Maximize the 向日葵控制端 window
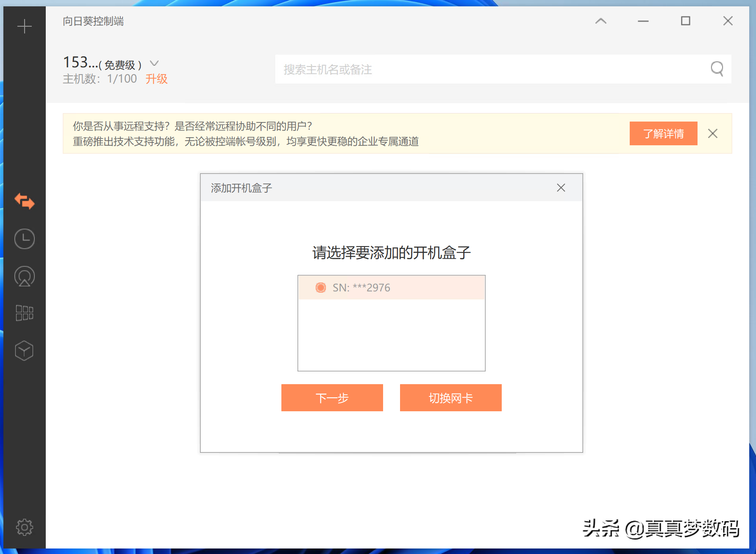This screenshot has width=756, height=554. pyautogui.click(x=686, y=21)
